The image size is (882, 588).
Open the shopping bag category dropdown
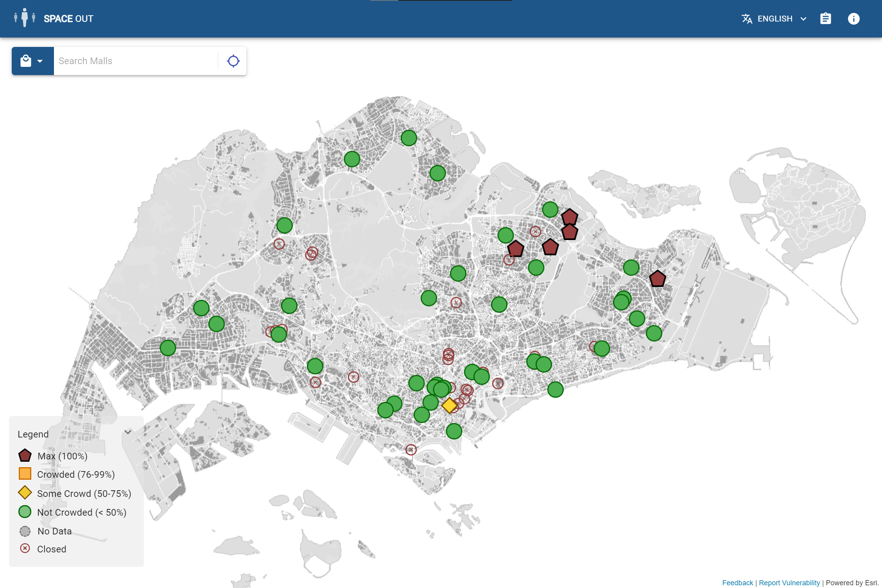pos(32,61)
